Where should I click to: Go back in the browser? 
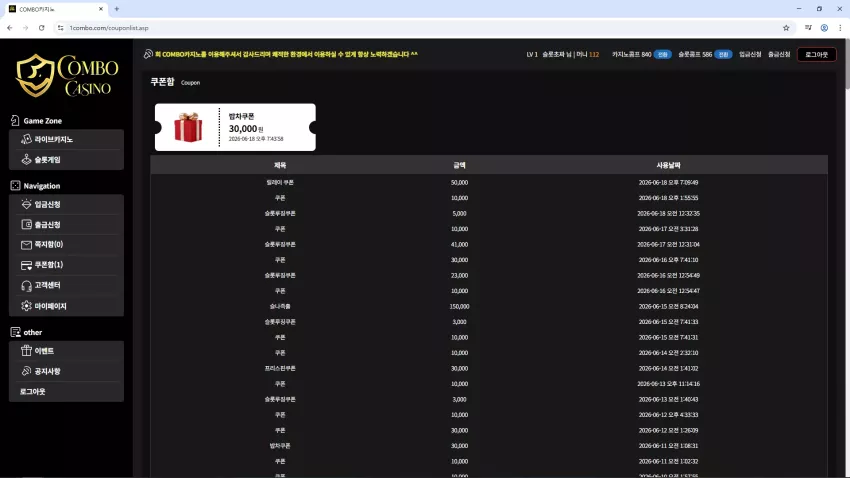(x=10, y=28)
